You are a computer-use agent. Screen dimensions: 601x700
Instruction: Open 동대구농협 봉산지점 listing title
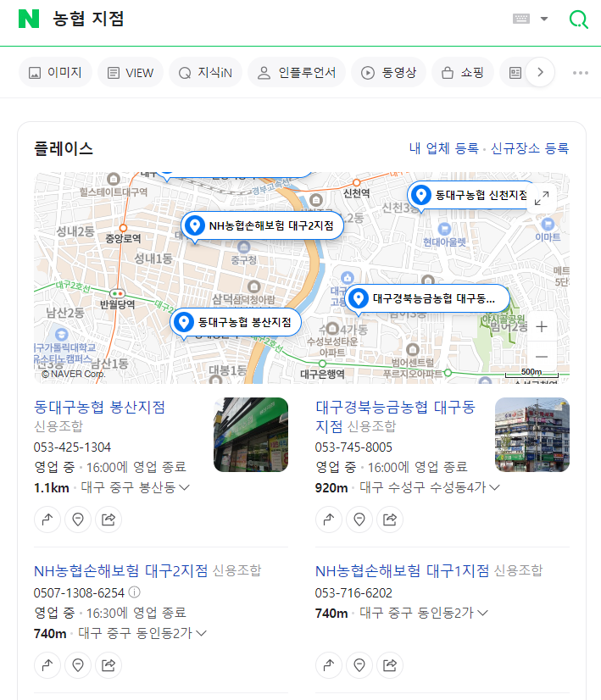tap(99, 407)
